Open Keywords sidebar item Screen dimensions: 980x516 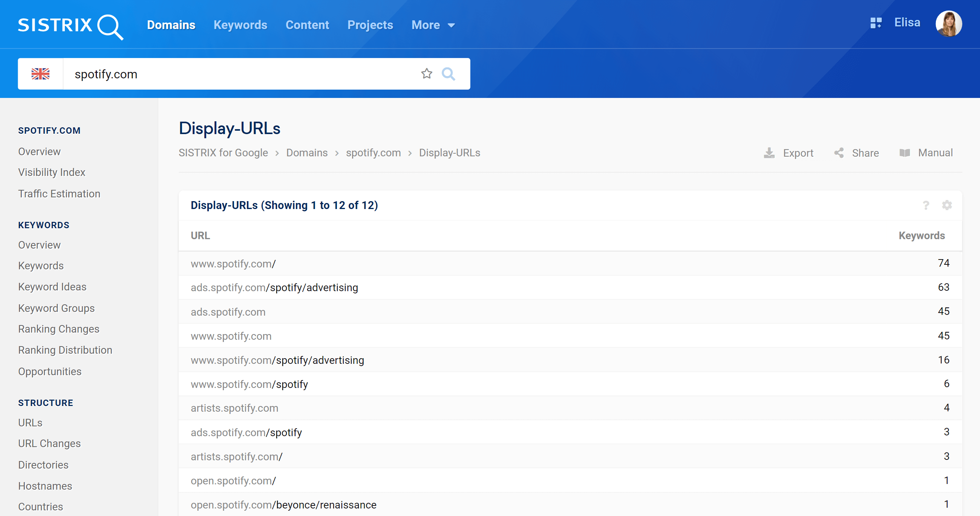coord(41,266)
